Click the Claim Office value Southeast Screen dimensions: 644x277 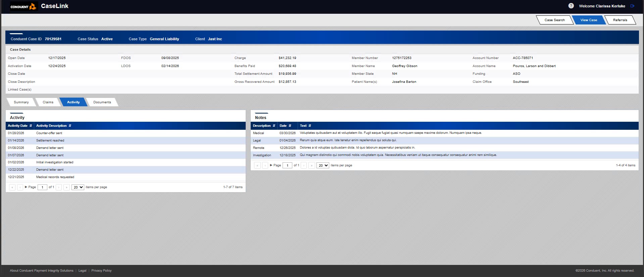[521, 82]
